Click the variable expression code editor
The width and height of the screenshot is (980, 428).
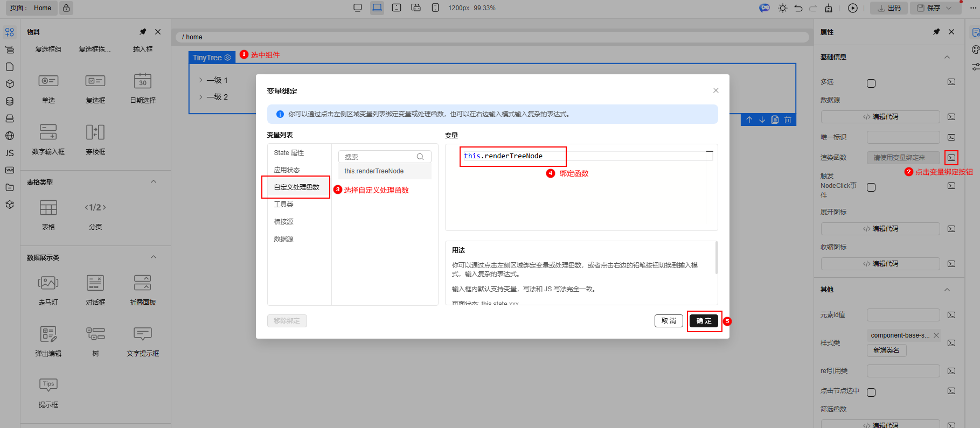pyautogui.click(x=581, y=187)
